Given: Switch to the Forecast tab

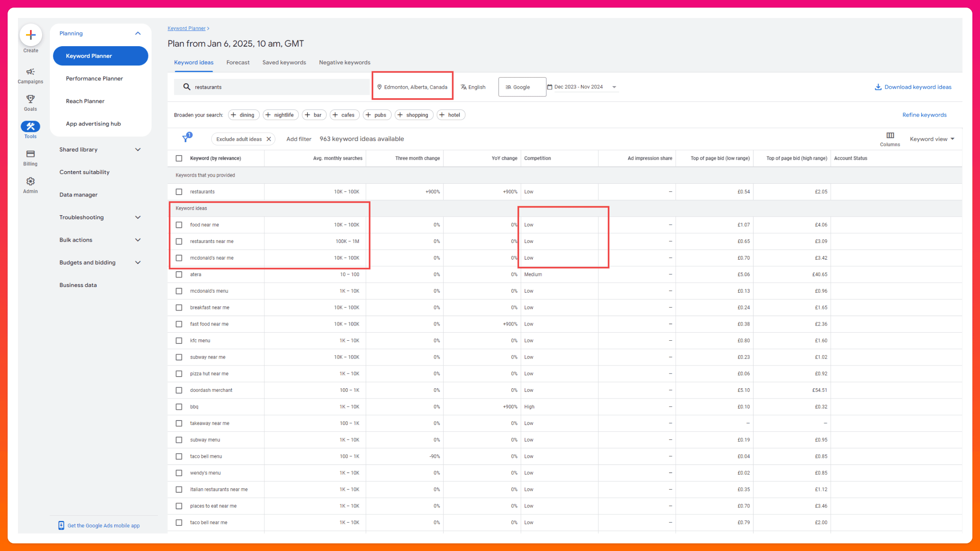Looking at the screenshot, I should (x=238, y=62).
